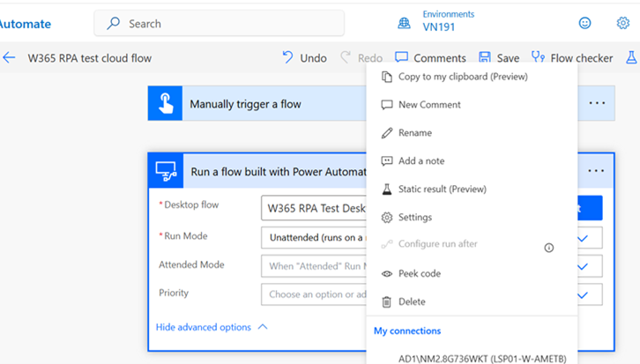Screen dimensions: 640x364
Task: Click the desktop flow action icon
Action: click(166, 171)
